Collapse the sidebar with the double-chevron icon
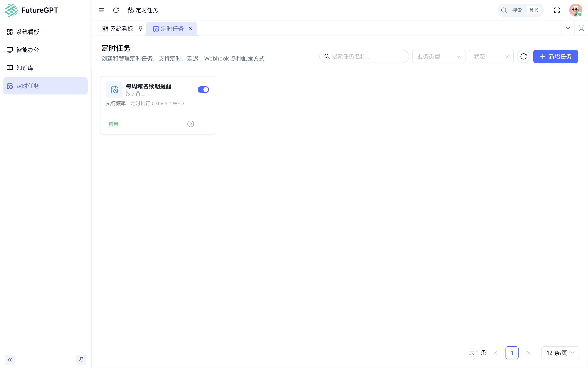 click(10, 360)
